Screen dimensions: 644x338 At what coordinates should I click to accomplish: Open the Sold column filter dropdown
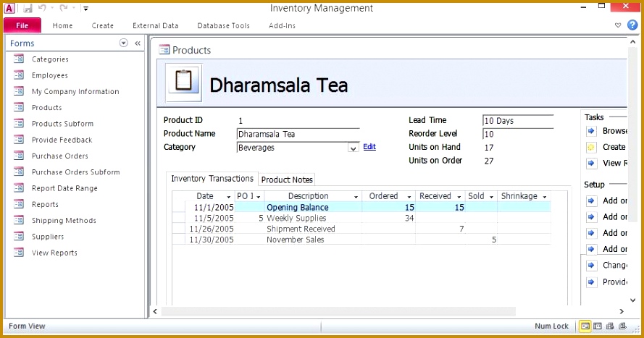491,197
